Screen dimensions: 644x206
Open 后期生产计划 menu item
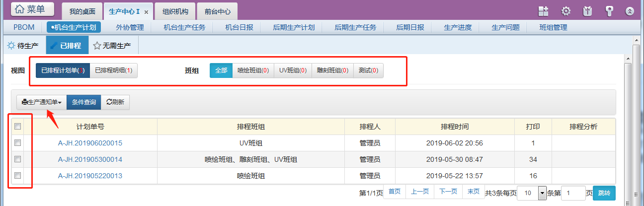click(x=294, y=27)
